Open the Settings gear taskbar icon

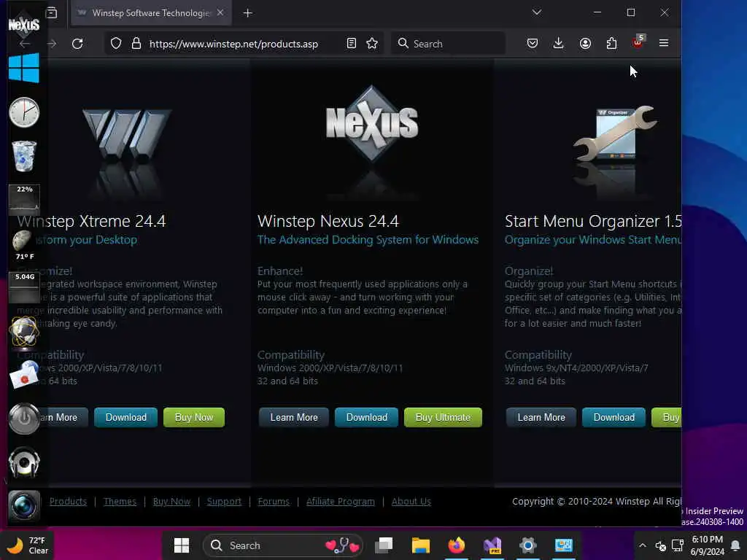(528, 545)
